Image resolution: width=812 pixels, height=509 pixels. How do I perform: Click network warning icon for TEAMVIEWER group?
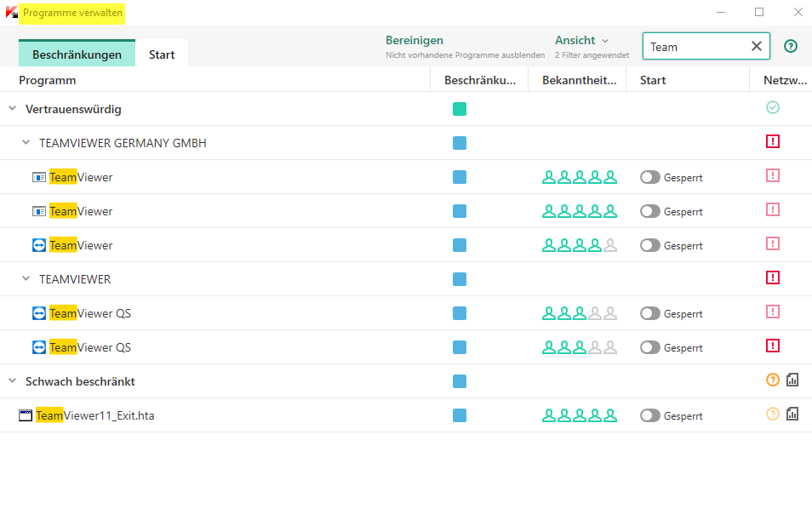(773, 277)
